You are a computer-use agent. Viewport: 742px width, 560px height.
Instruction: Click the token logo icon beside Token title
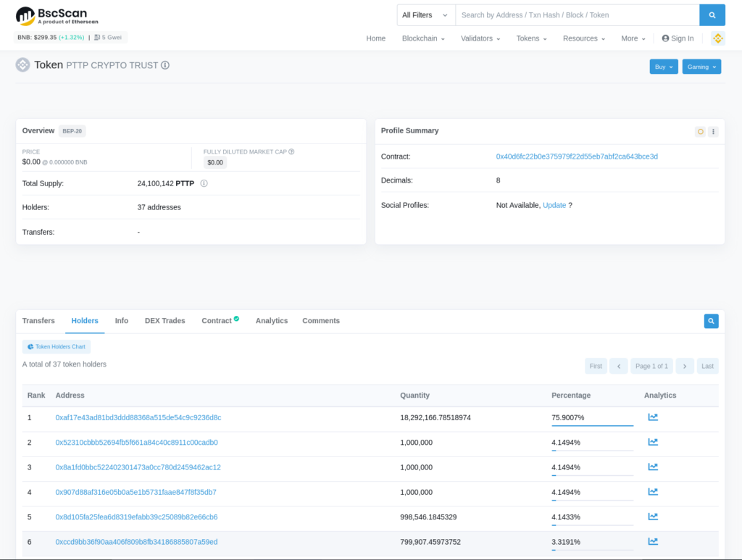pos(22,64)
